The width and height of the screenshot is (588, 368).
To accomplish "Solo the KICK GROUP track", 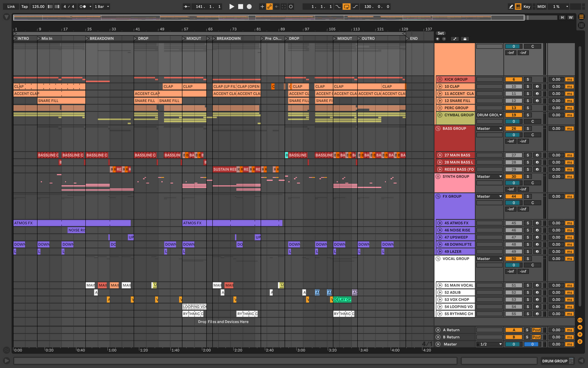I will [x=528, y=79].
